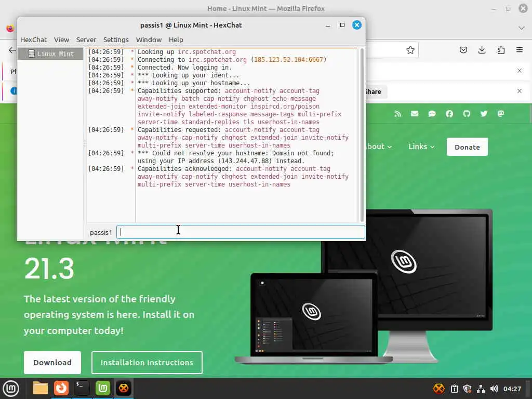Open the update manager shield tray icon
This screenshot has width=532, height=399.
coord(467,389)
